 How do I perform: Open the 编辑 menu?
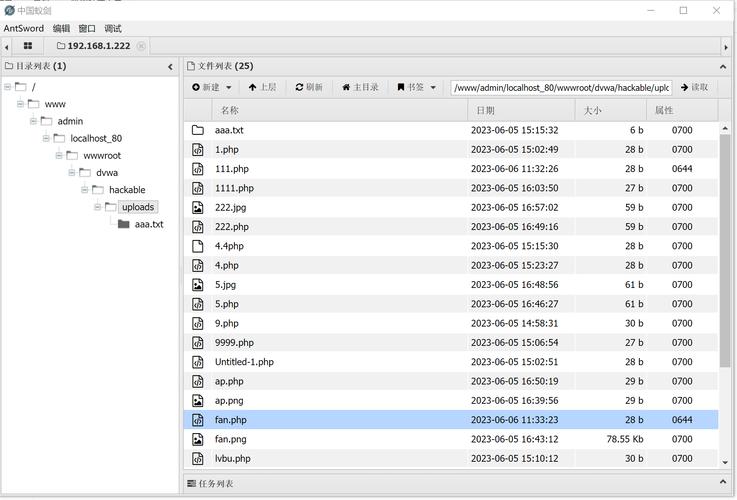coord(62,28)
